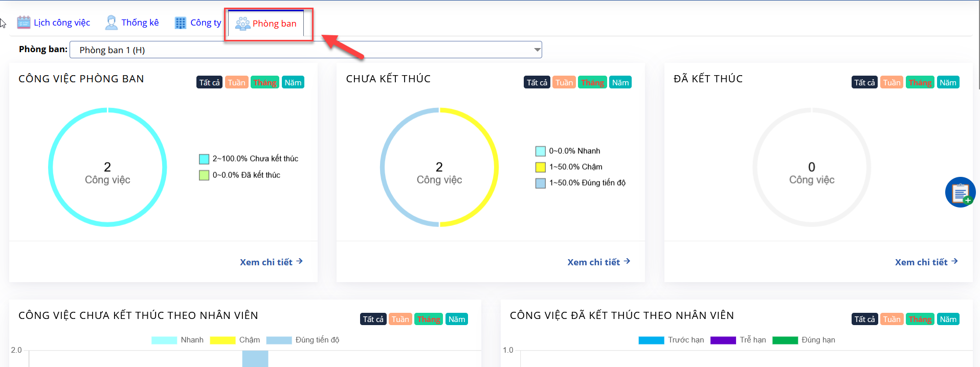Click the yellow Chậm legend swatch in donut legend
Image resolution: width=980 pixels, height=367 pixels.
541,167
